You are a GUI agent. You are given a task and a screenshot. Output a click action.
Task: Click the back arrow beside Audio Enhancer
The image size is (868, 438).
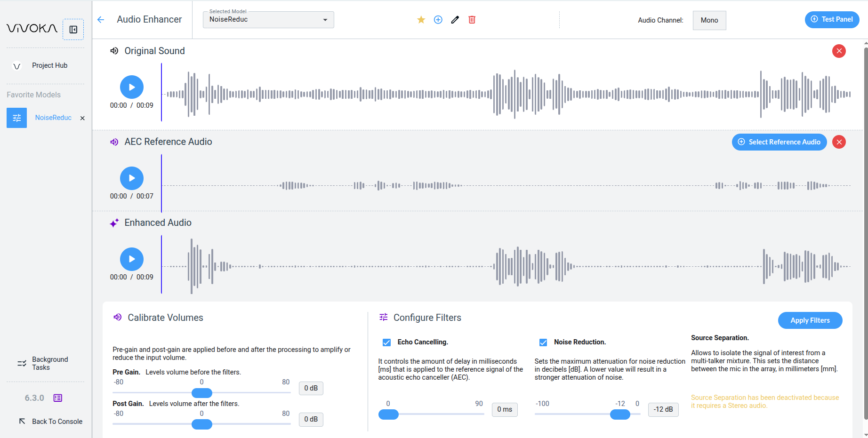pos(101,20)
